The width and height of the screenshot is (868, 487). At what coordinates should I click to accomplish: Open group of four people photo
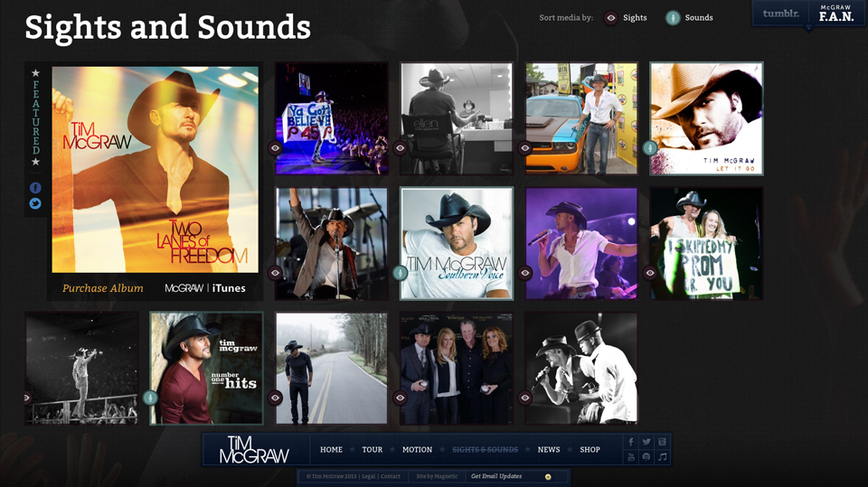click(457, 369)
